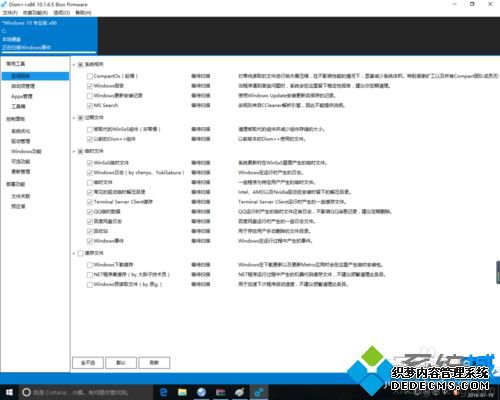Click the Dism++ gears icon in taskbar
500x400 pixels.
point(259,392)
